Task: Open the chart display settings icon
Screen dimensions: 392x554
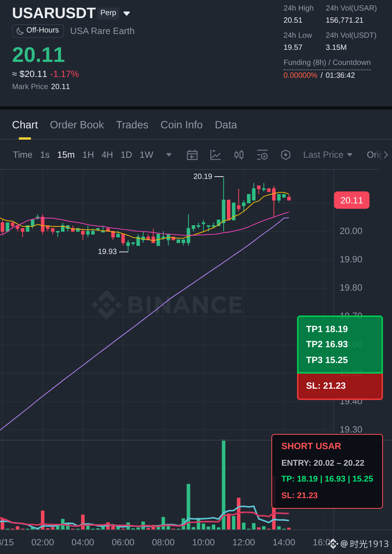Action: 262,155
